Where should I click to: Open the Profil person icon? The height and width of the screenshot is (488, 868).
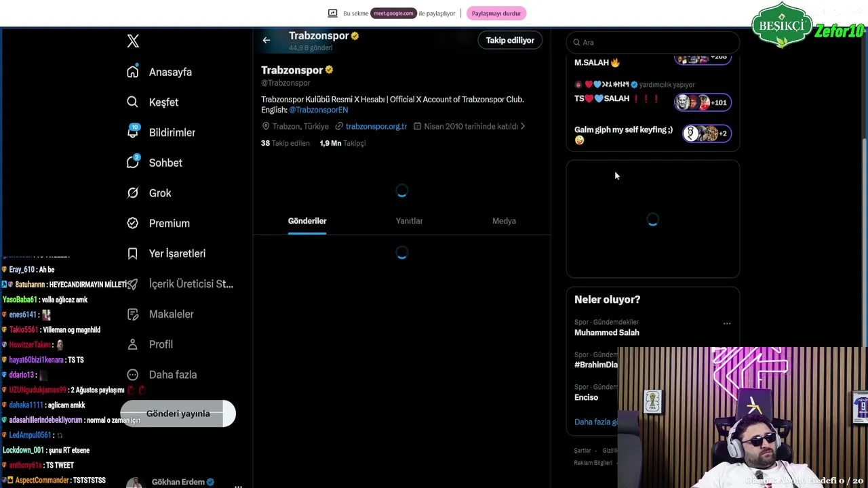133,344
